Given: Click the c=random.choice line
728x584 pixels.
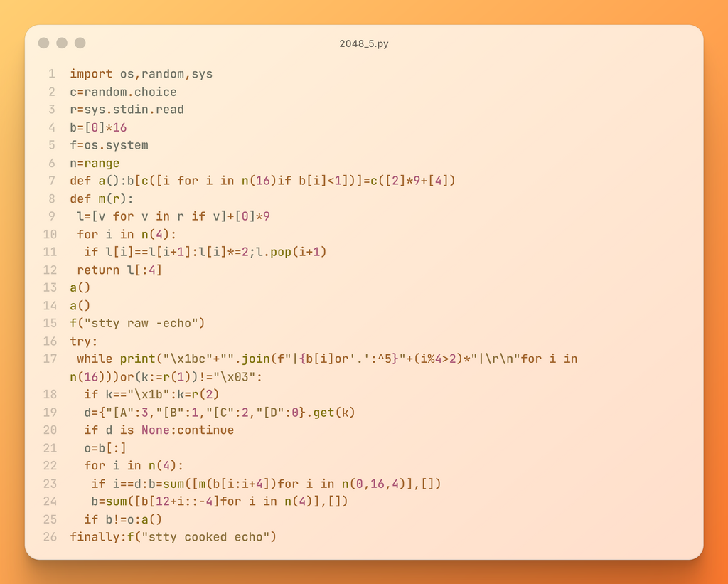Looking at the screenshot, I should tap(123, 92).
